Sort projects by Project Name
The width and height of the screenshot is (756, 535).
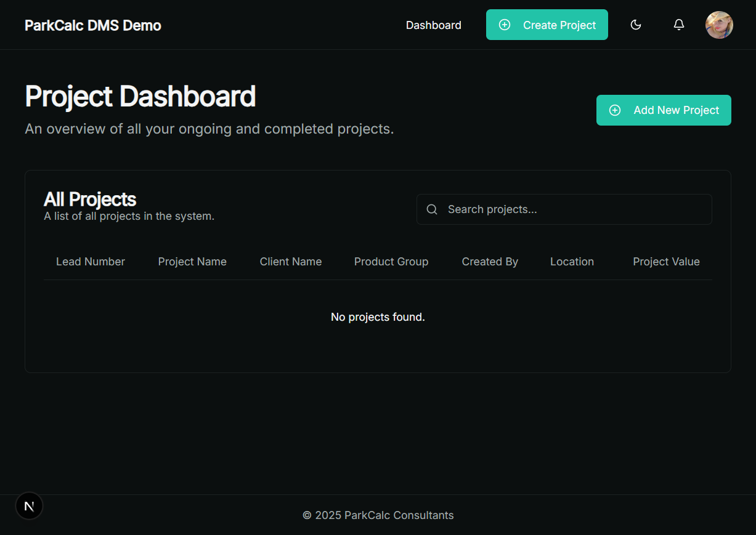(x=192, y=262)
